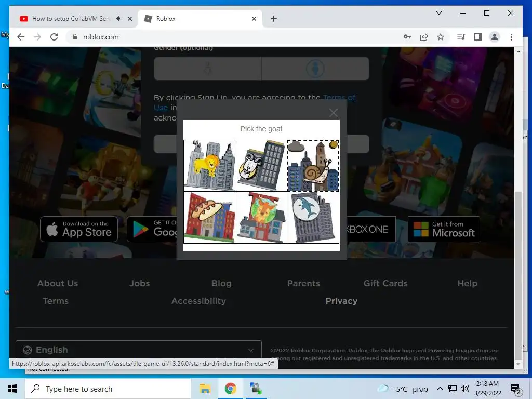Close the Roblox tab
This screenshot has height=399, width=532.
point(254,19)
